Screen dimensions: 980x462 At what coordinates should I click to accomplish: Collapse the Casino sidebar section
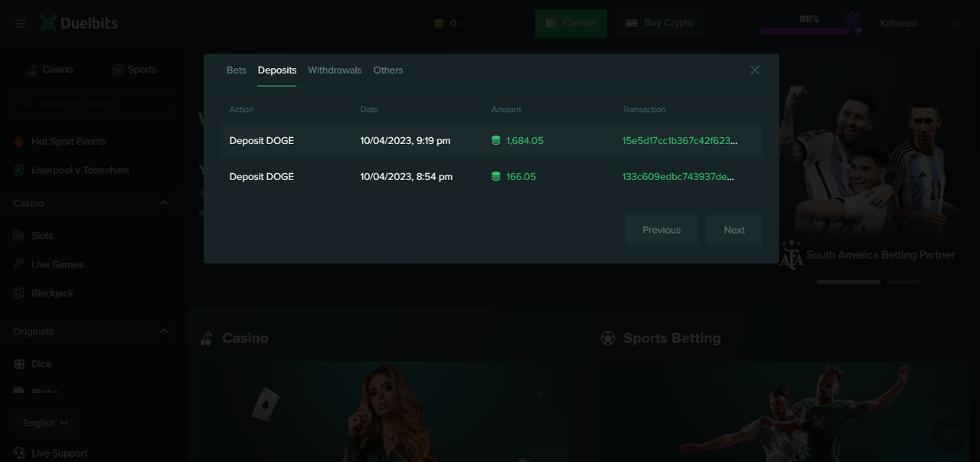tap(164, 204)
